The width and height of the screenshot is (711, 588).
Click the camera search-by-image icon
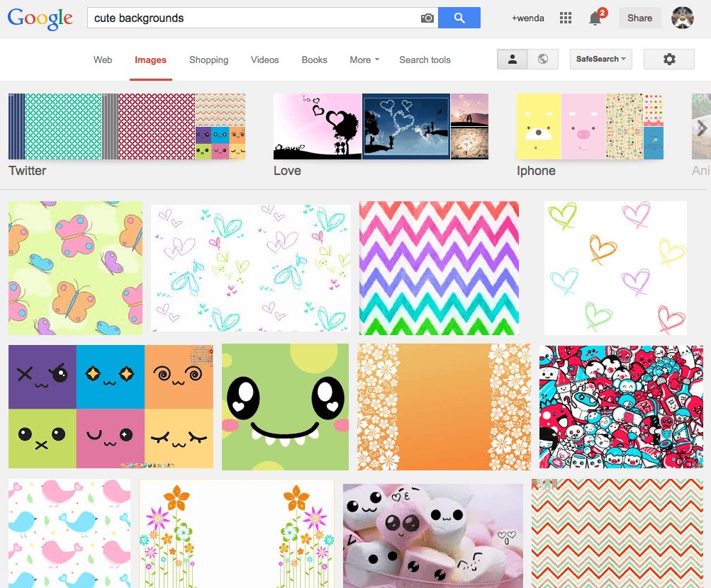point(427,18)
